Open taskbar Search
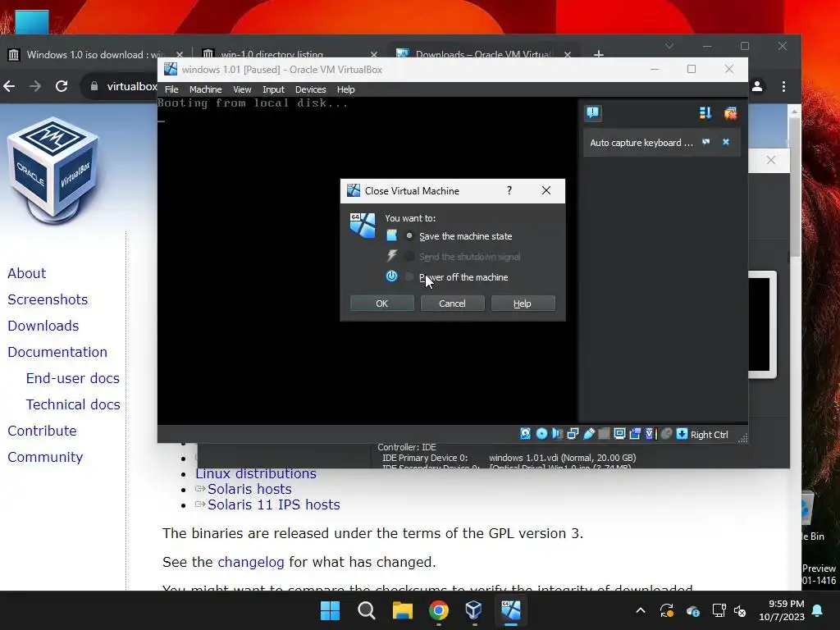840x630 pixels. (x=367, y=610)
